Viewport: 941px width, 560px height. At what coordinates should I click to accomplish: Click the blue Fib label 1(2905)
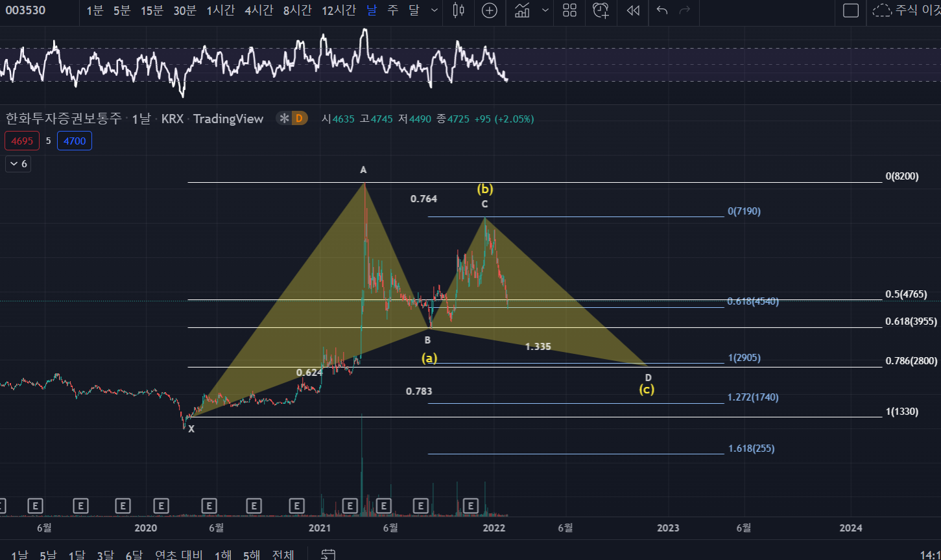744,358
